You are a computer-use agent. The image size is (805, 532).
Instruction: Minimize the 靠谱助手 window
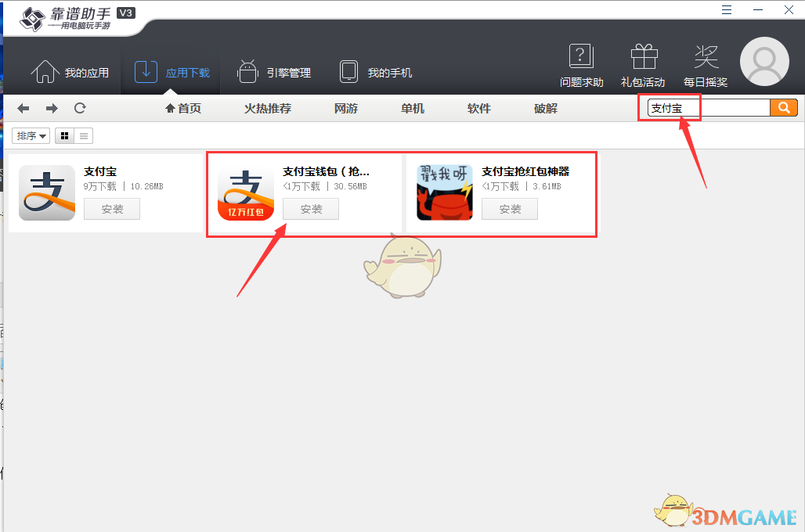click(x=758, y=9)
